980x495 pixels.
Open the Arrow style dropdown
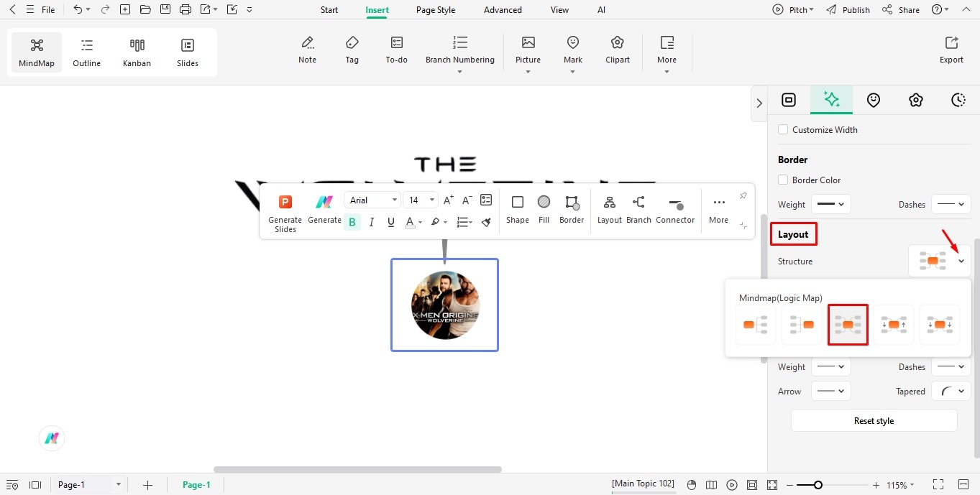[x=831, y=391]
